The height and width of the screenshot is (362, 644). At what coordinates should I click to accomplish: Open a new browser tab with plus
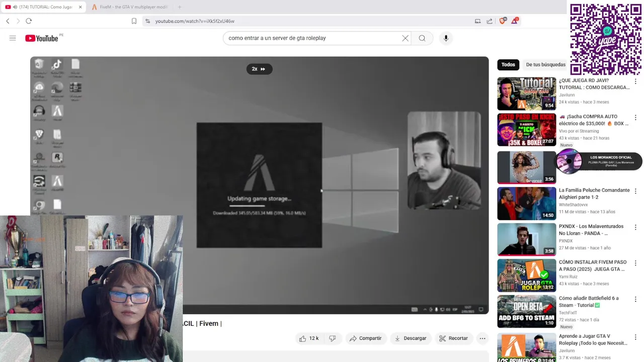[180, 7]
